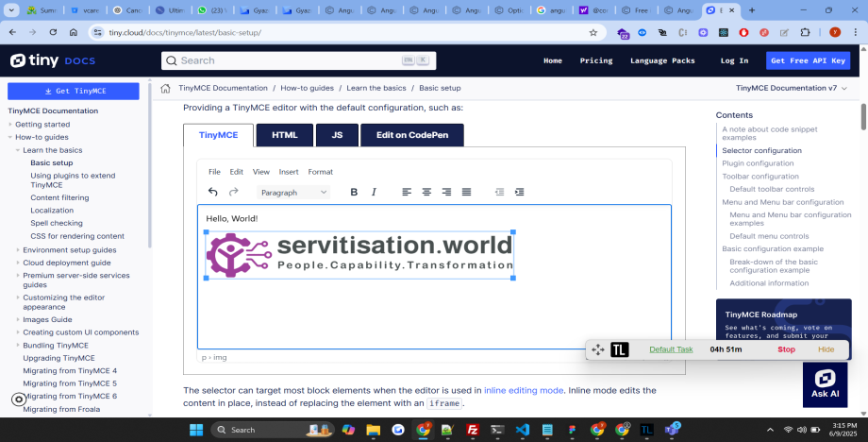Follow the inline editing mode link
The image size is (868, 442).
[524, 390]
